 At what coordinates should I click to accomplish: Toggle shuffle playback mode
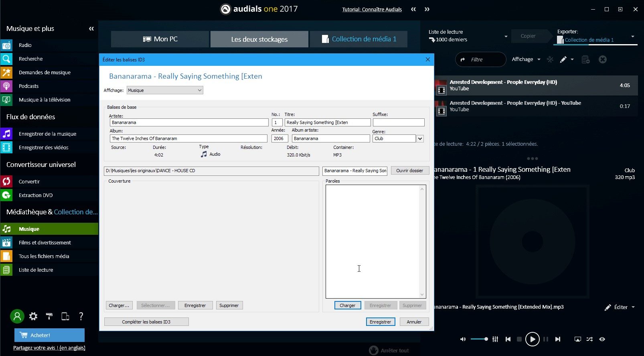tap(589, 339)
